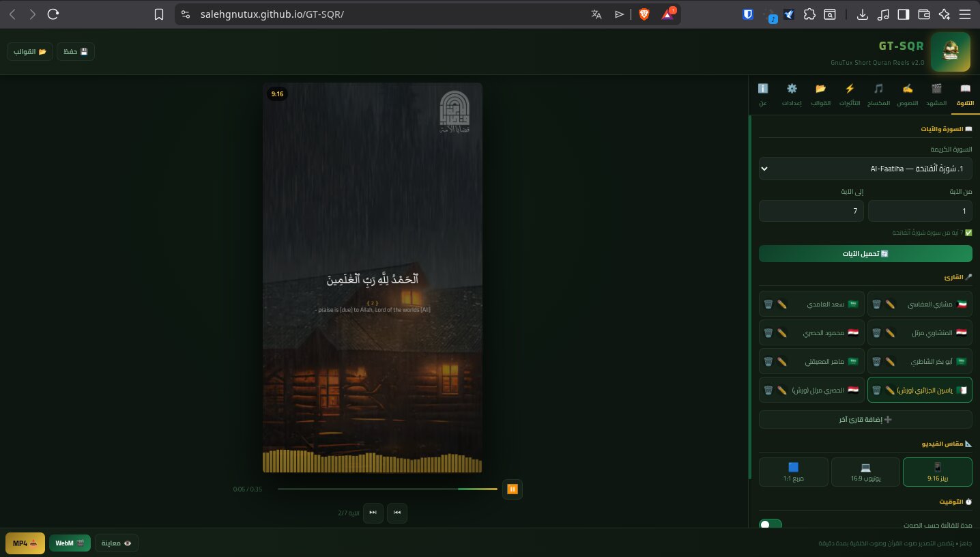
Task: Choose the مربع 1:1 video size
Action: pos(793,472)
